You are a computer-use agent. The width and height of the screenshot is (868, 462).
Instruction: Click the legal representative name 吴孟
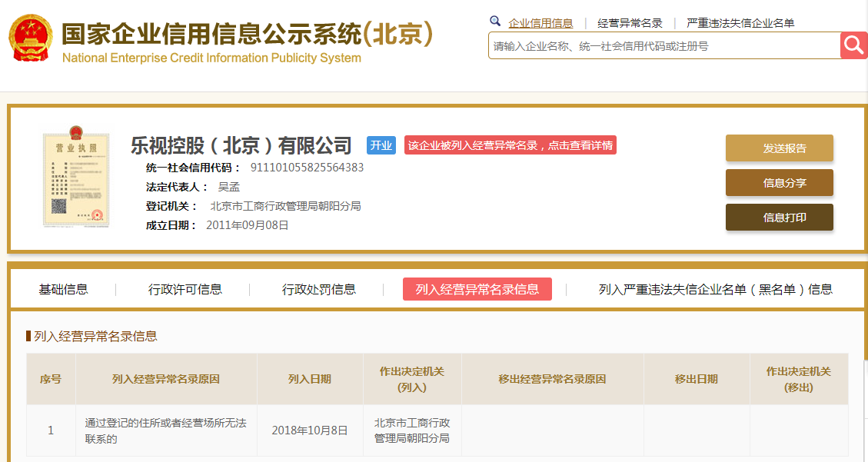[x=228, y=187]
